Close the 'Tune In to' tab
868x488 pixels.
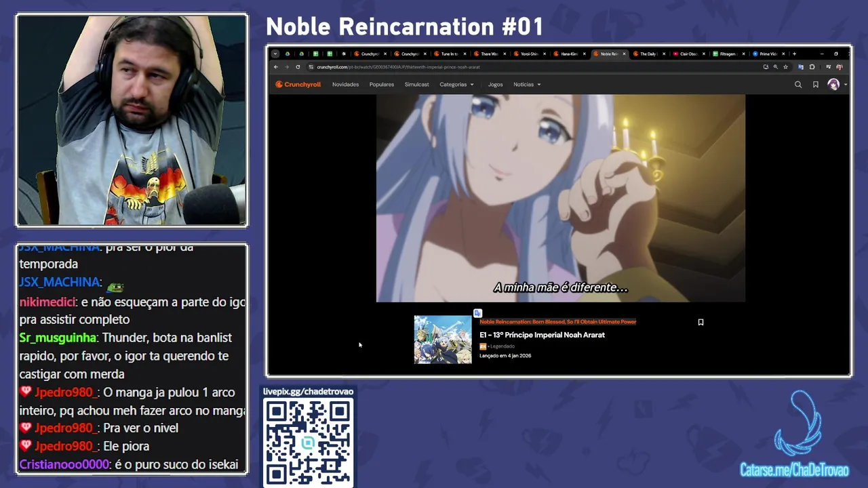point(465,54)
